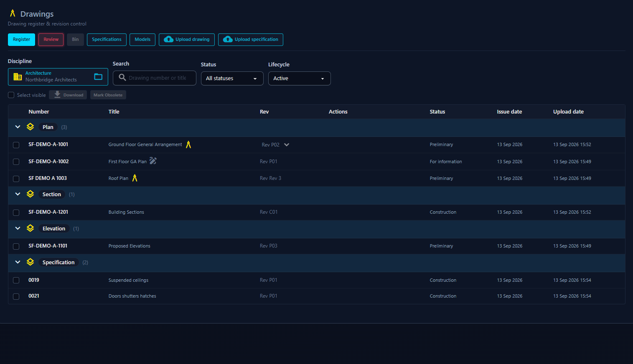
Task: Open the Specifications tab
Action: [107, 40]
